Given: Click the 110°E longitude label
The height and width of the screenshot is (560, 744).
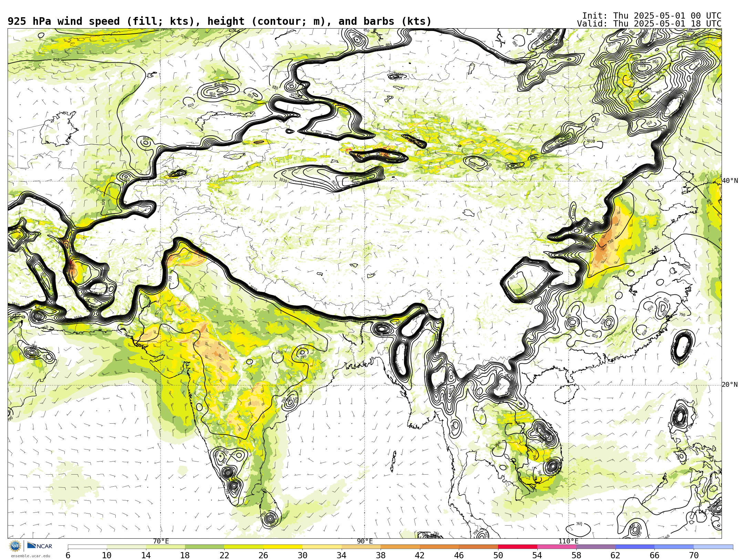Looking at the screenshot, I should click(x=568, y=541).
